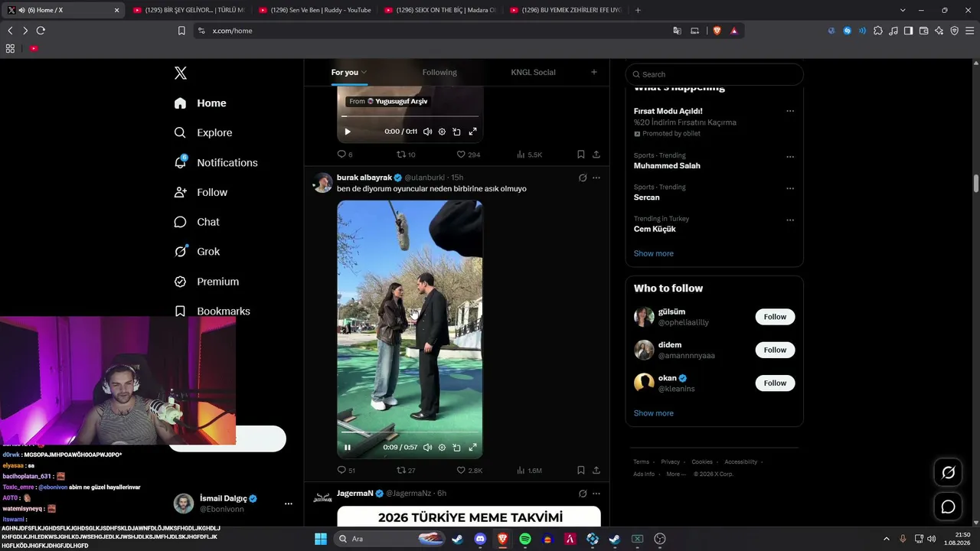Go to Home in the sidebar
This screenshot has width=980, height=551.
pos(201,103)
